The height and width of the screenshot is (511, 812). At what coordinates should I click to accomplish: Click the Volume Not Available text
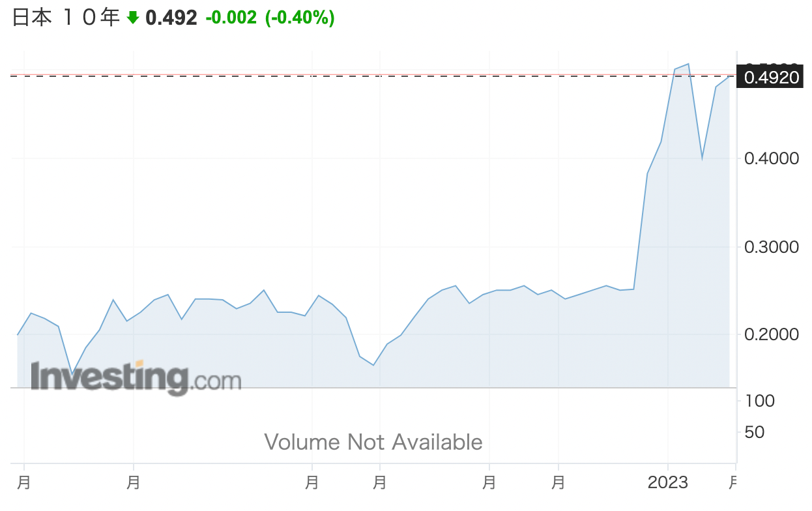[373, 442]
